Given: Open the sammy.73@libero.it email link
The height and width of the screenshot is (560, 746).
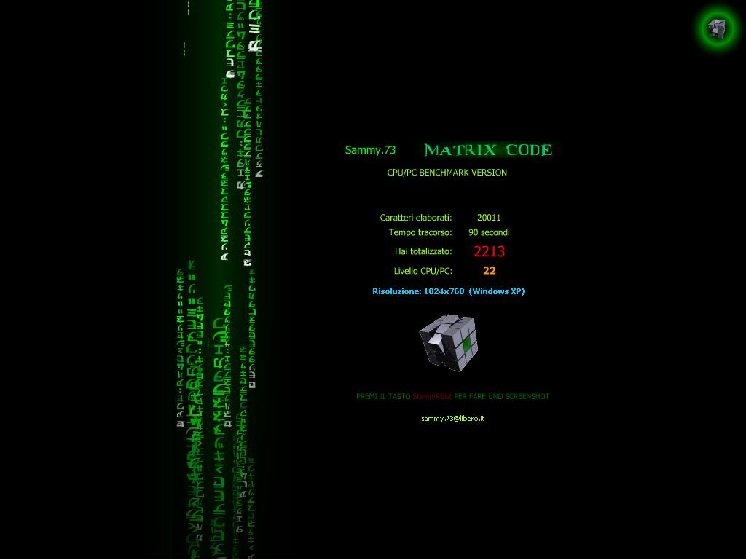Looking at the screenshot, I should pyautogui.click(x=452, y=419).
